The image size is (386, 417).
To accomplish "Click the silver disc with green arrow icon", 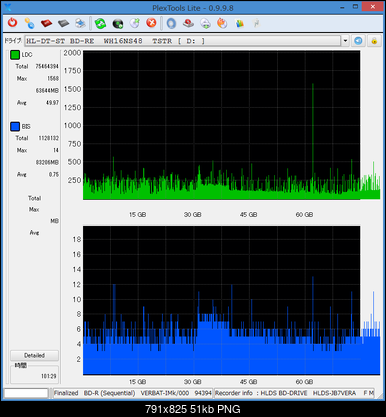I will pyautogui.click(x=135, y=23).
